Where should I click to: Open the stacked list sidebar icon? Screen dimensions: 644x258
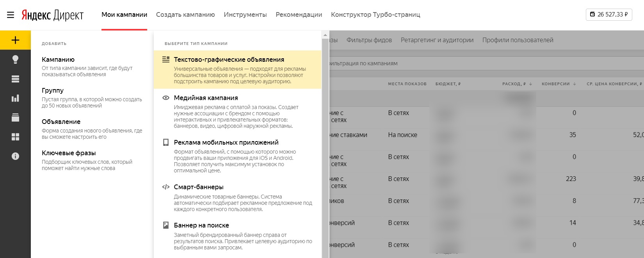click(15, 79)
